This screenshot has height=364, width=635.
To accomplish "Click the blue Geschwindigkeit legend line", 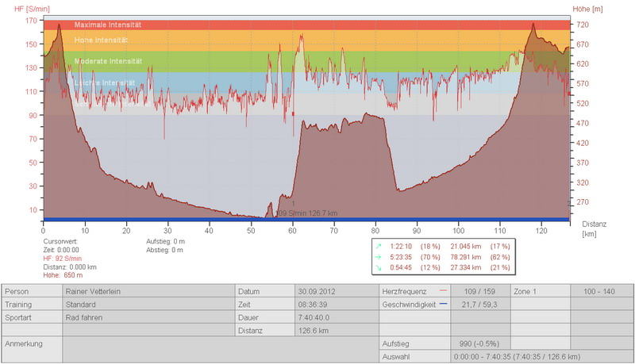I will pyautogui.click(x=444, y=304).
